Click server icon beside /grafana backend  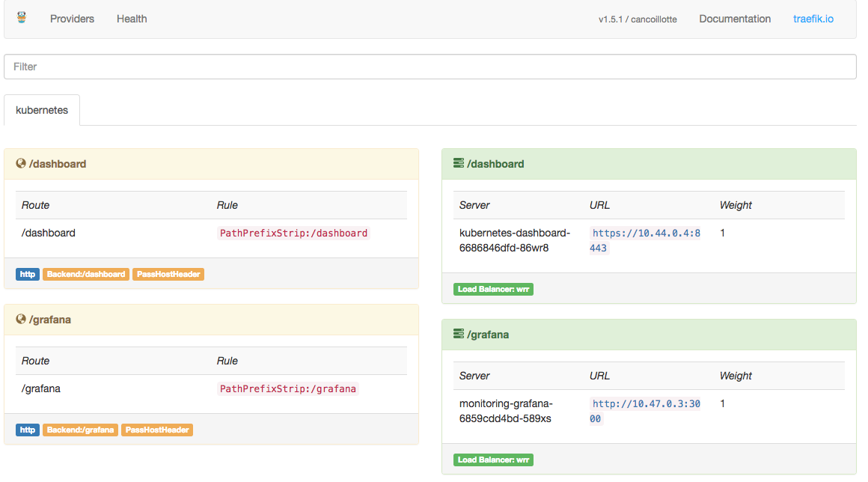point(459,333)
